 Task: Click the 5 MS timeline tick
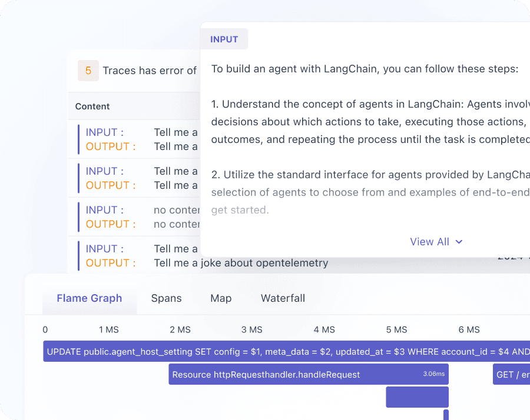396,329
